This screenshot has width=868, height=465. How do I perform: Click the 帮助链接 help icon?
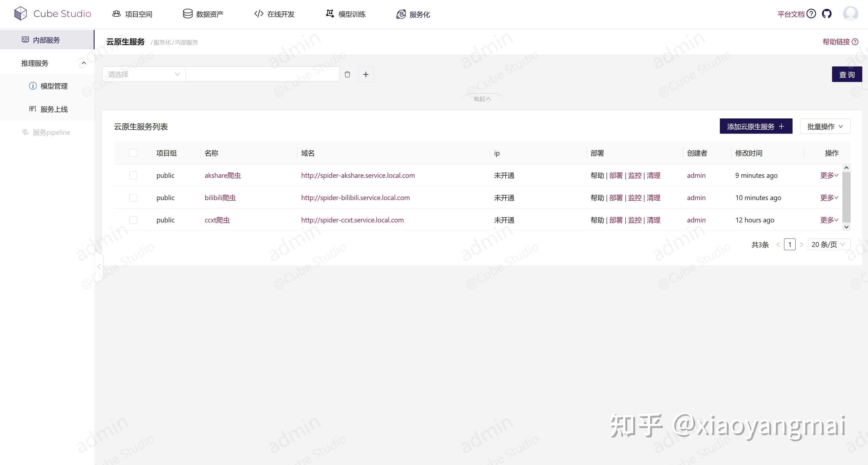pyautogui.click(x=855, y=42)
